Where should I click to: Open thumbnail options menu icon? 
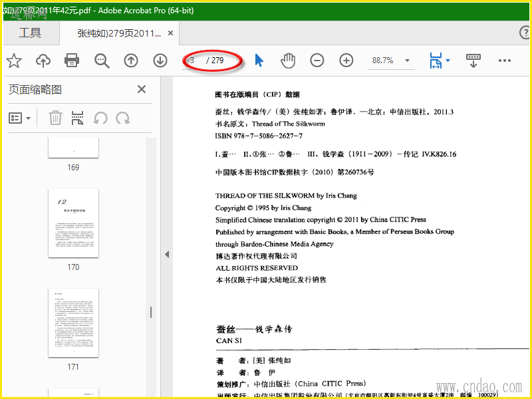pos(15,118)
